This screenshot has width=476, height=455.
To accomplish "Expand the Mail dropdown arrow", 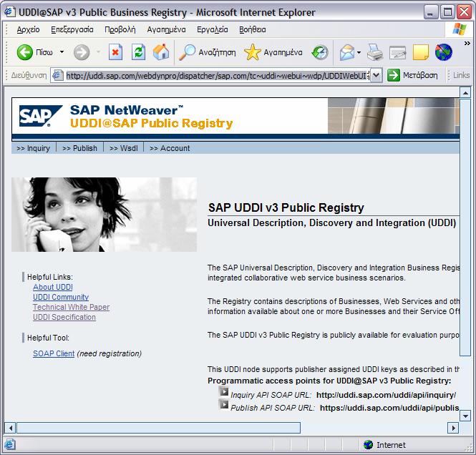I will tap(359, 52).
